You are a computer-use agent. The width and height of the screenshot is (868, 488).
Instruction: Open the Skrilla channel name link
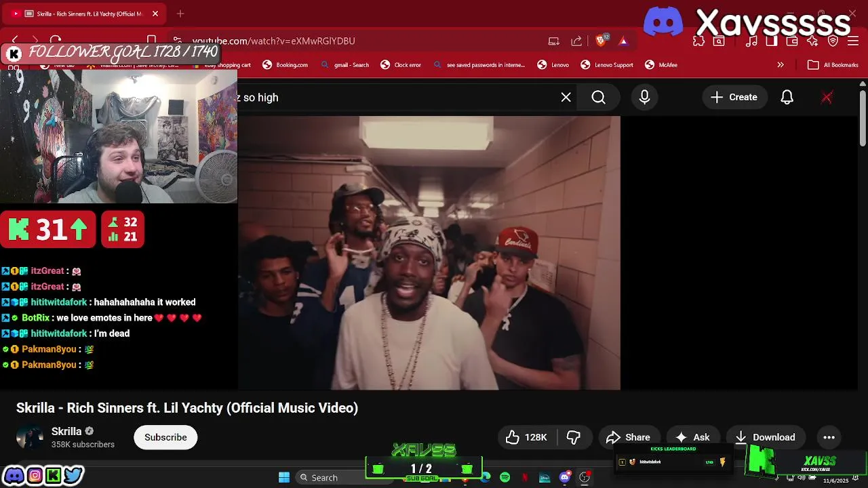[x=66, y=431]
